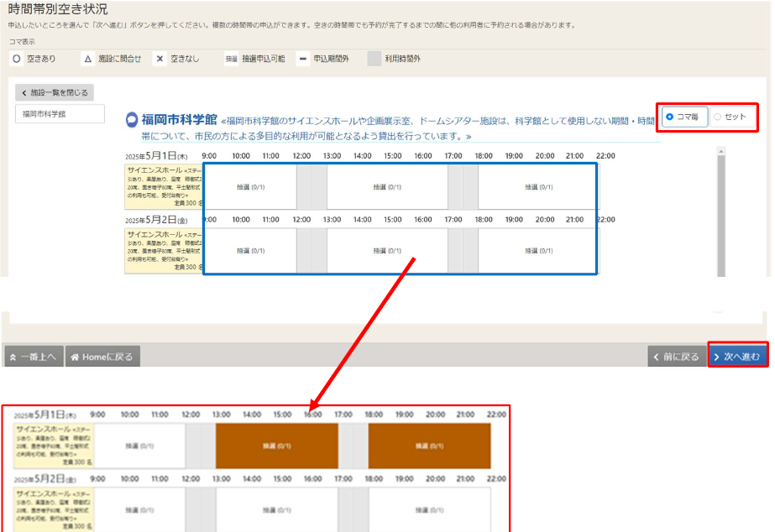
Task: Click the 2025年5月1日 date header in main schedule
Action: coord(156,156)
